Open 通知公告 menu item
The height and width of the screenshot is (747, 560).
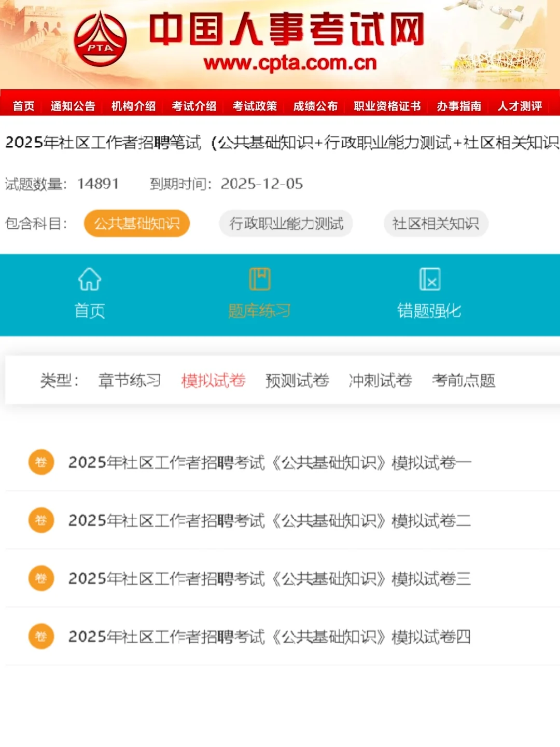pos(73,106)
